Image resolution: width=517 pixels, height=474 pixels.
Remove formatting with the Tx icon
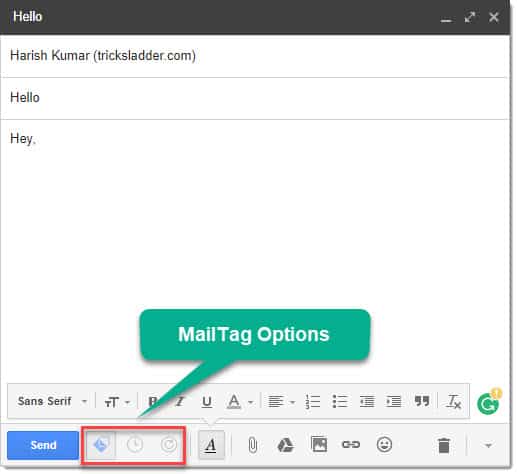coord(454,401)
